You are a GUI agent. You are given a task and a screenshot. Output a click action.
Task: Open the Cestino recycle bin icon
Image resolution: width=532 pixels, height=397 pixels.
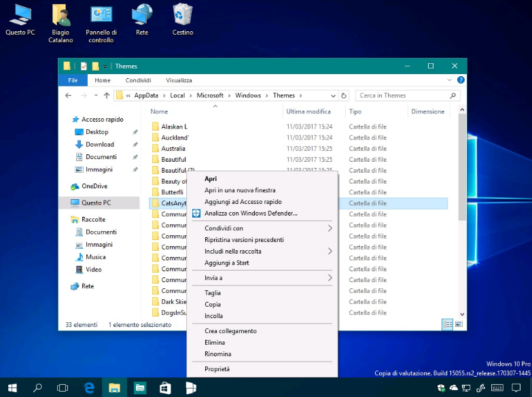pyautogui.click(x=183, y=19)
